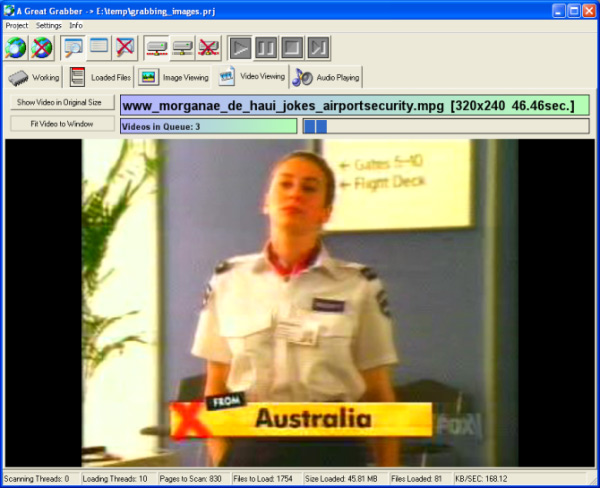Click the server drive with red X icon

(x=208, y=47)
